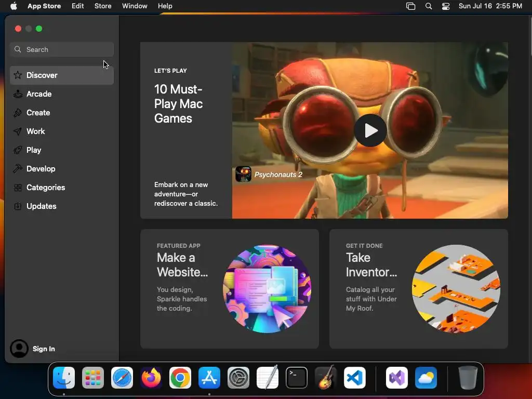Open the Weather app in Dock

pyautogui.click(x=426, y=377)
